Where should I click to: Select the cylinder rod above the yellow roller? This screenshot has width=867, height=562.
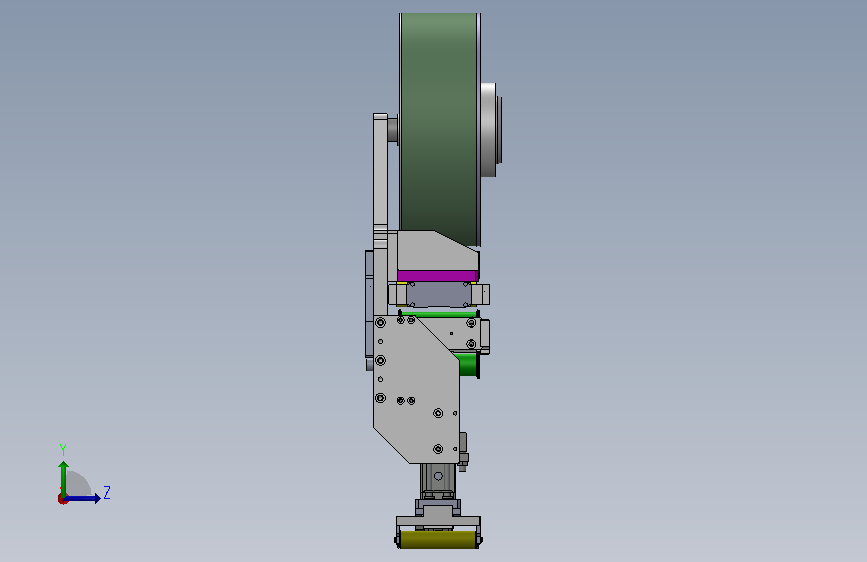point(438,479)
